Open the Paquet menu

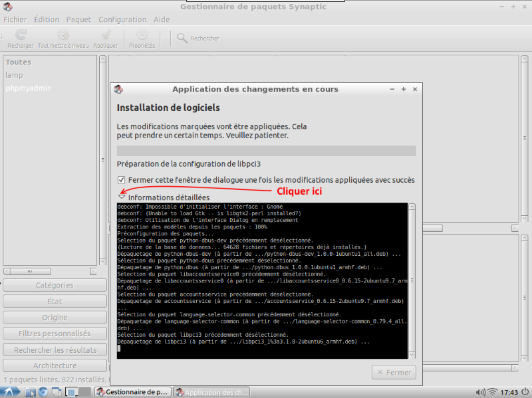click(x=78, y=20)
